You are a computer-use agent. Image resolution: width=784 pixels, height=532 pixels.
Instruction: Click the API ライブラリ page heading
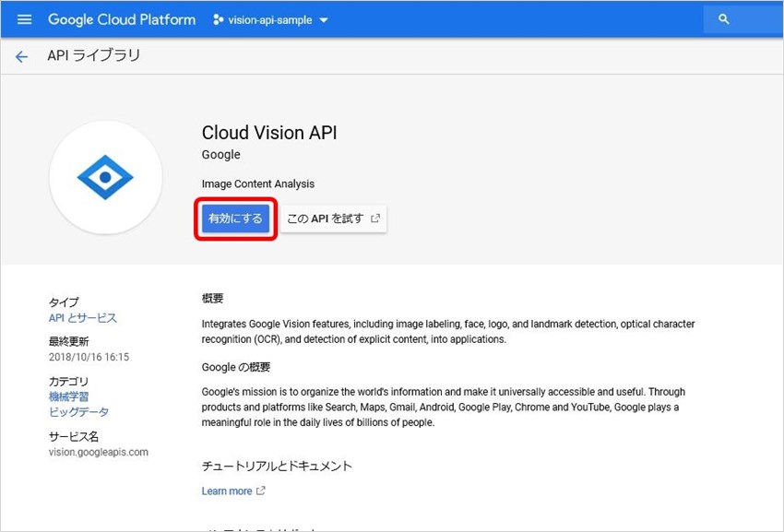coord(93,55)
